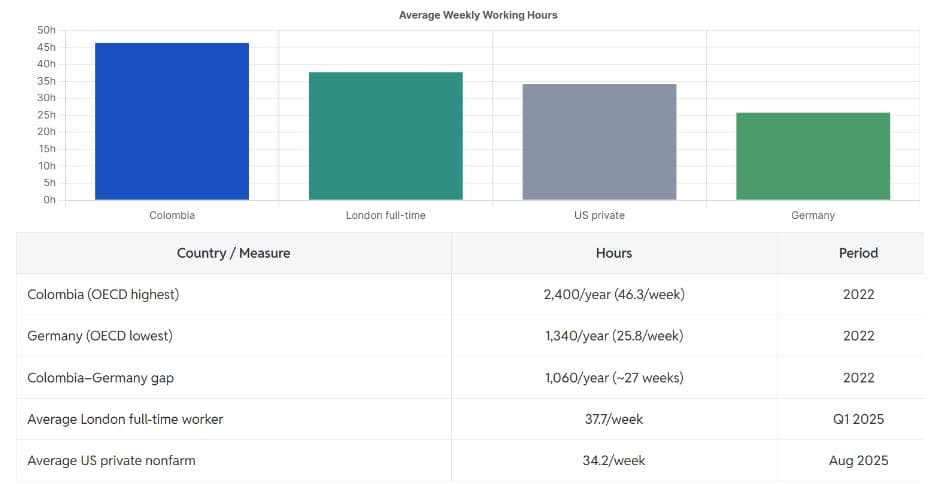Click the teal London full-time bar

pyautogui.click(x=386, y=136)
